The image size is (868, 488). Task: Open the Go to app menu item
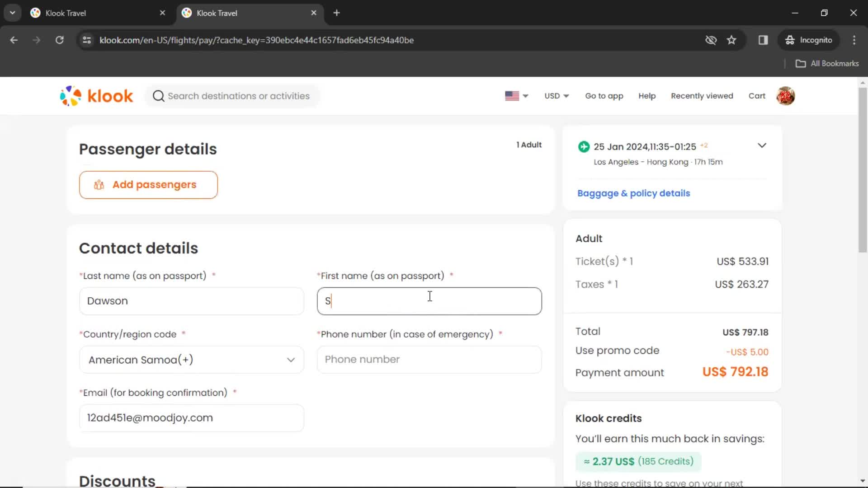point(604,96)
